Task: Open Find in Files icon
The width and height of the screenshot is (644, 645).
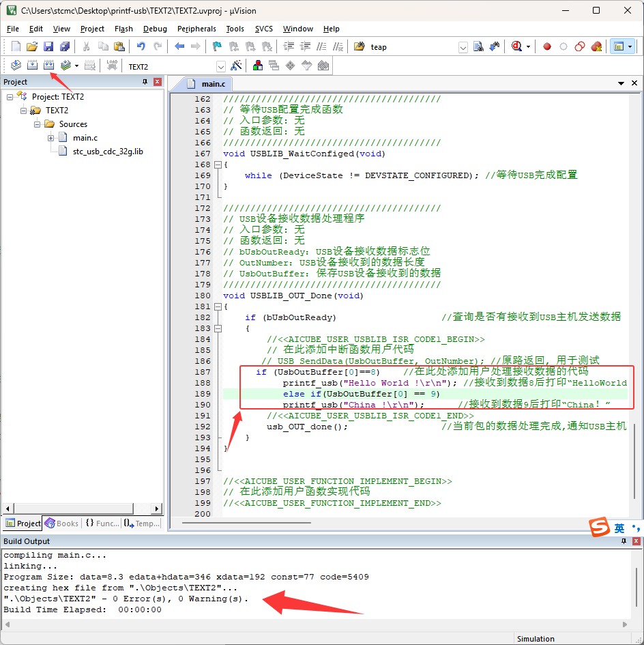Action: pos(359,46)
